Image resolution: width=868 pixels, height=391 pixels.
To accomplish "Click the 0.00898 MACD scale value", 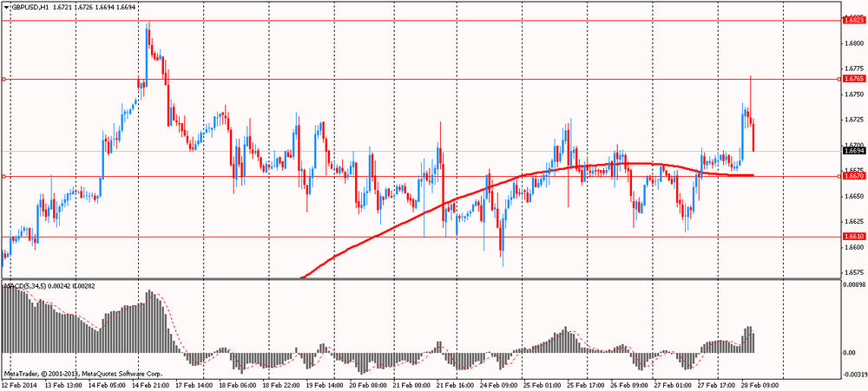I will point(854,284).
